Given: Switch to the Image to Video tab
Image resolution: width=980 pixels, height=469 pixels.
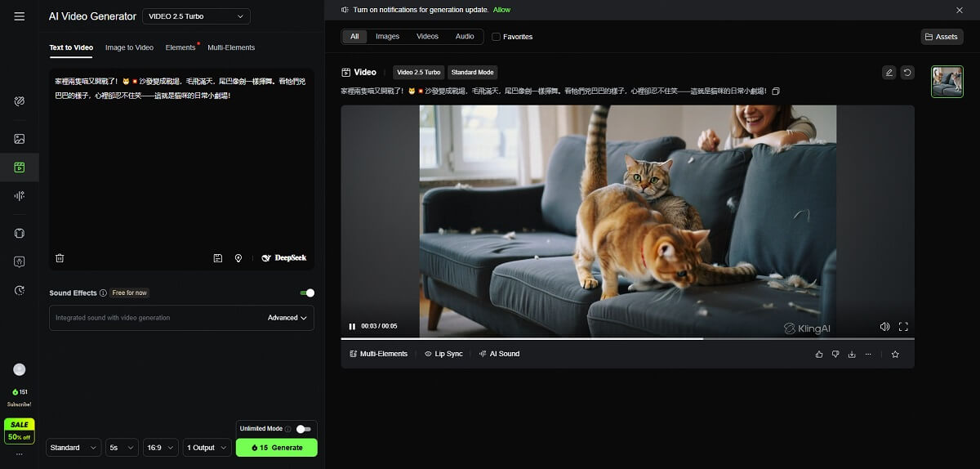Looking at the screenshot, I should click(129, 47).
